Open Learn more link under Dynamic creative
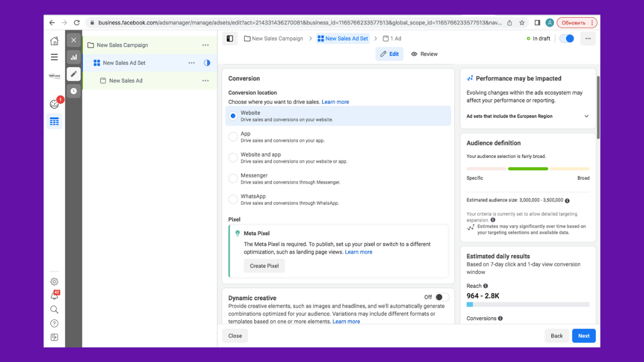Viewport: 644px width, 362px height. (x=346, y=322)
